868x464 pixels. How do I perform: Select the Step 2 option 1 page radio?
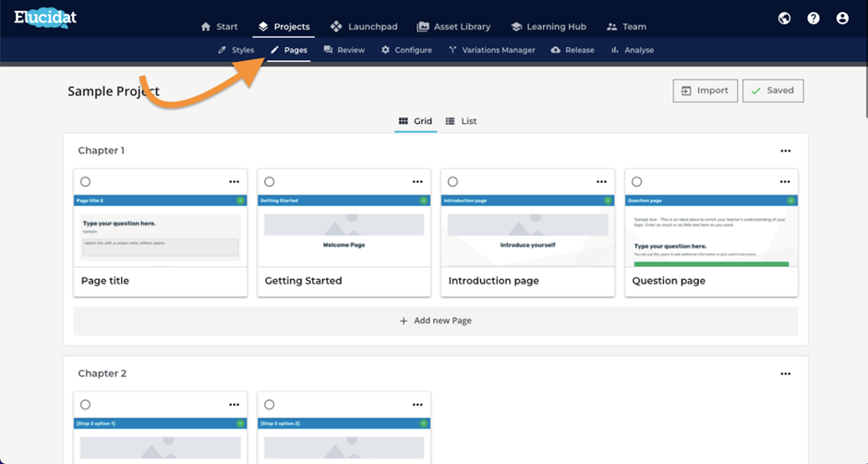point(85,405)
